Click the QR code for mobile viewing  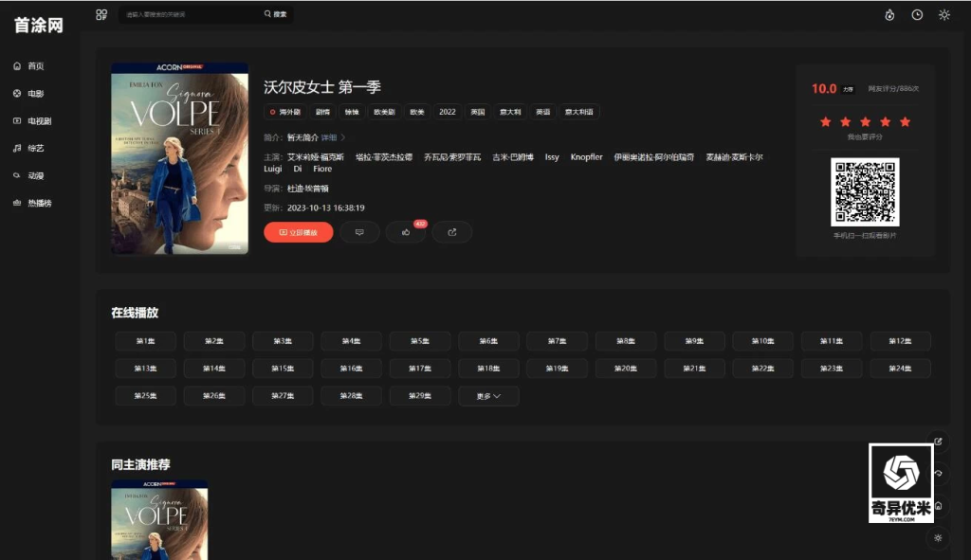tap(865, 191)
